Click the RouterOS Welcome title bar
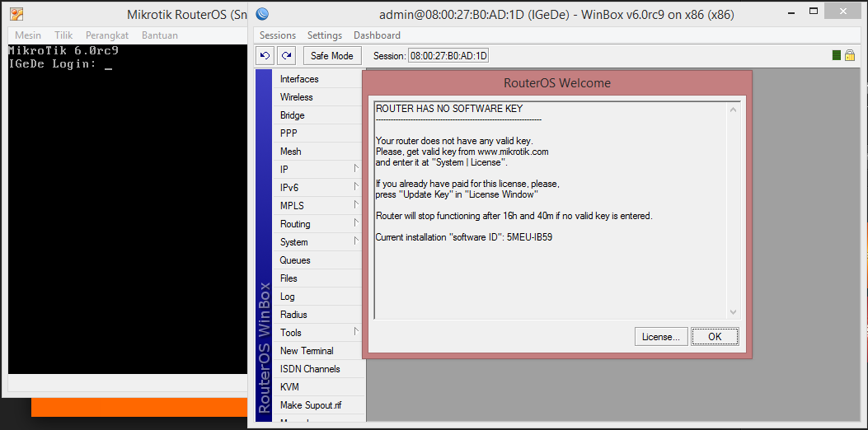868x430 pixels. 557,83
